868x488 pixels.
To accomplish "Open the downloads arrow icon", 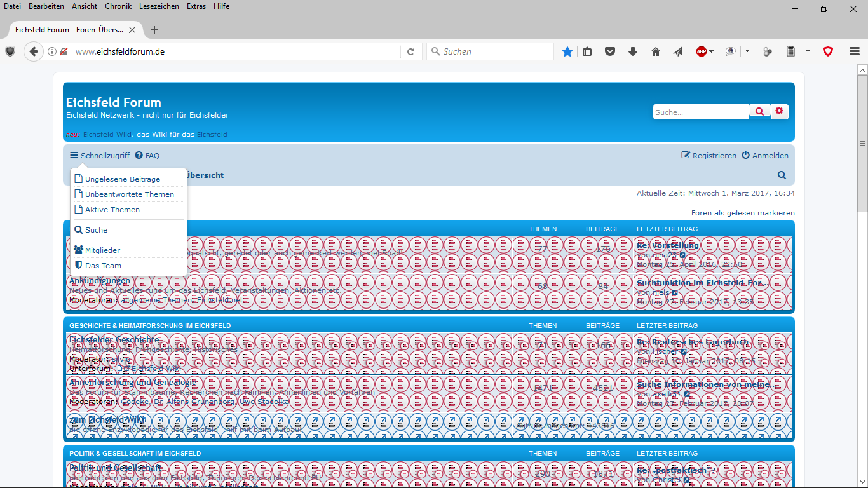I will (632, 51).
